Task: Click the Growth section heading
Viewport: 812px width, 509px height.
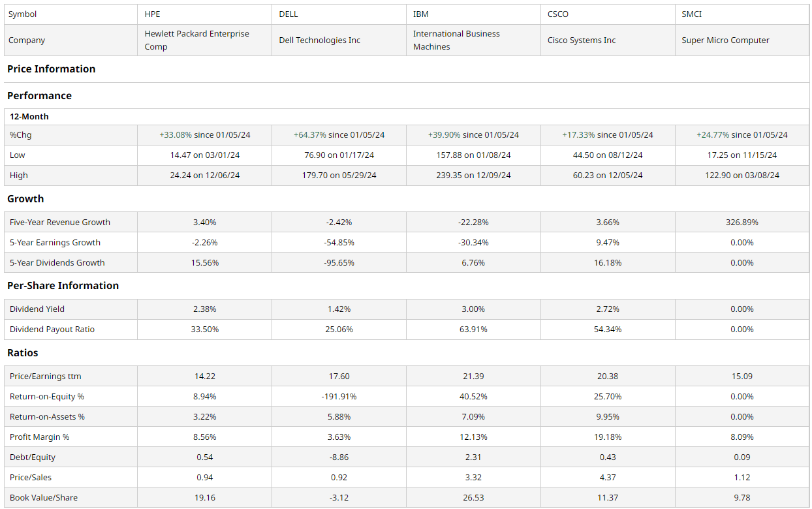Action: coord(25,199)
